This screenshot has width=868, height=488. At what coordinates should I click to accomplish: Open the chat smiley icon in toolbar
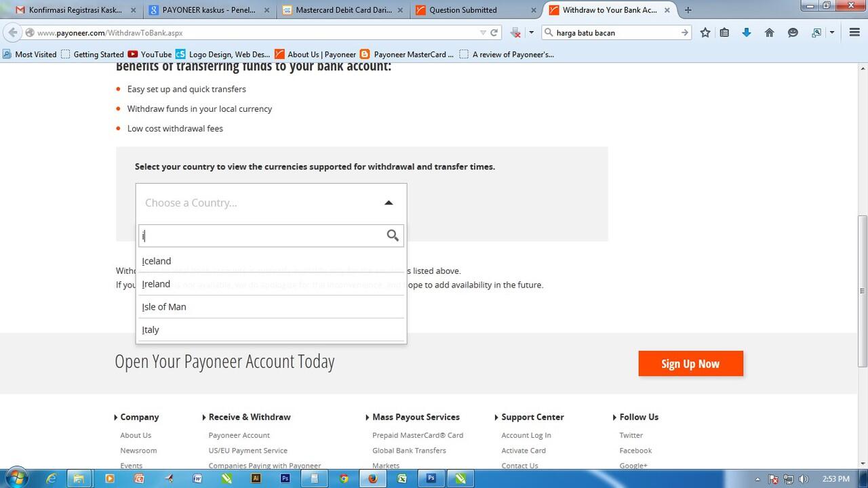[x=793, y=33]
